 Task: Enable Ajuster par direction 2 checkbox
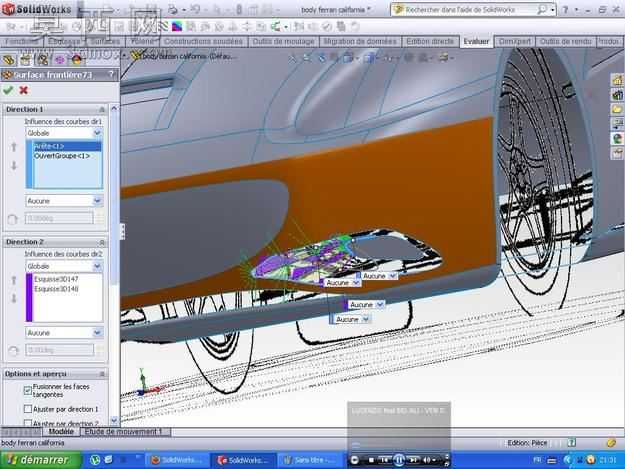28,423
